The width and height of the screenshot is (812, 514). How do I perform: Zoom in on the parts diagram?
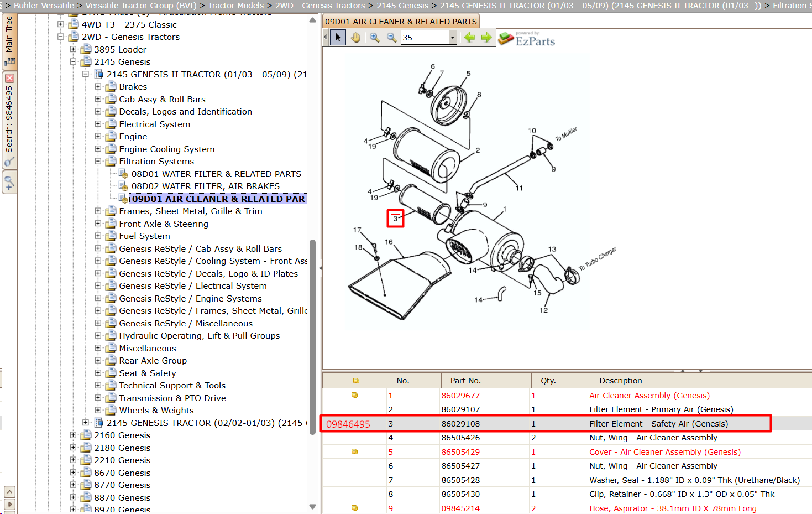374,38
